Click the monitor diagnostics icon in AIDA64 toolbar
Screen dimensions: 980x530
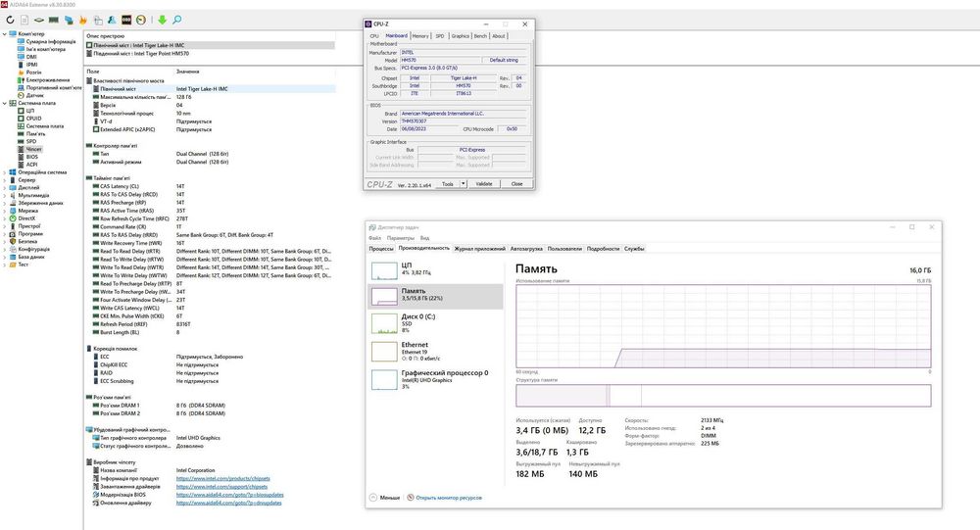point(69,20)
